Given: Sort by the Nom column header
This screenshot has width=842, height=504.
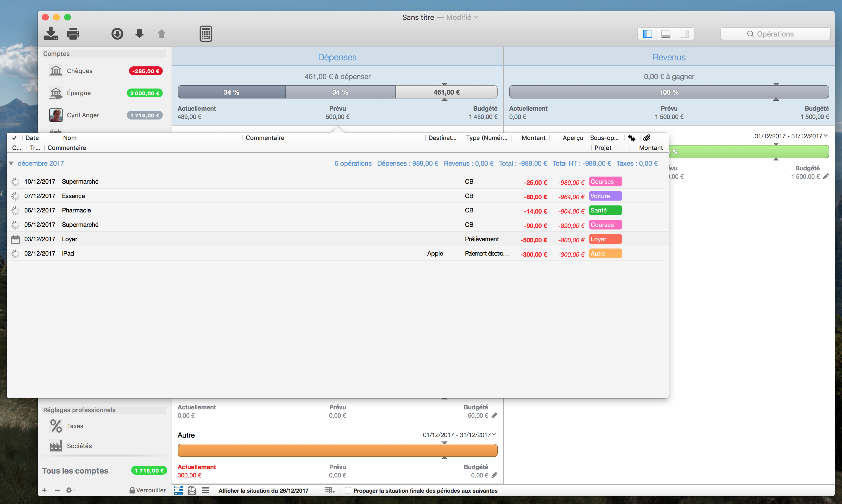Looking at the screenshot, I should tap(70, 137).
